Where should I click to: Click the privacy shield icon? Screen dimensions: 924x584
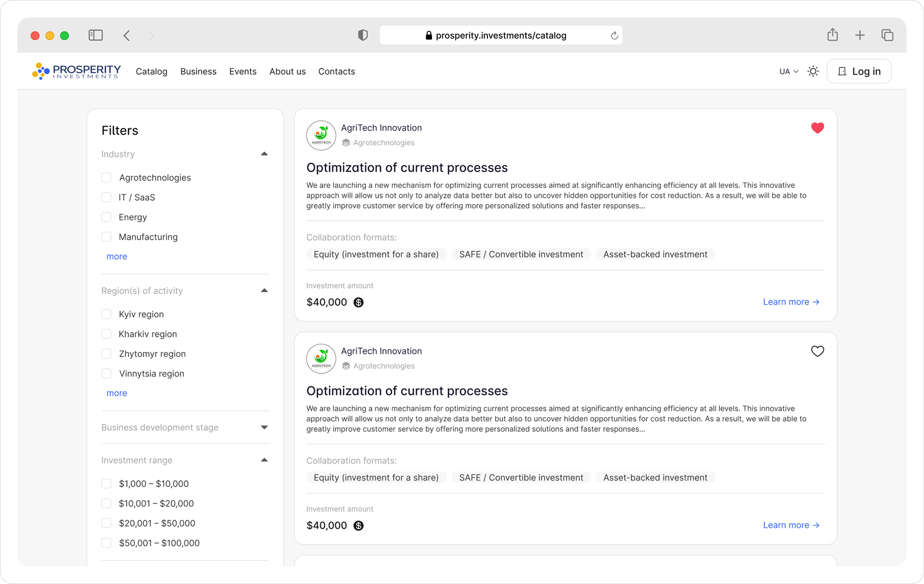362,35
